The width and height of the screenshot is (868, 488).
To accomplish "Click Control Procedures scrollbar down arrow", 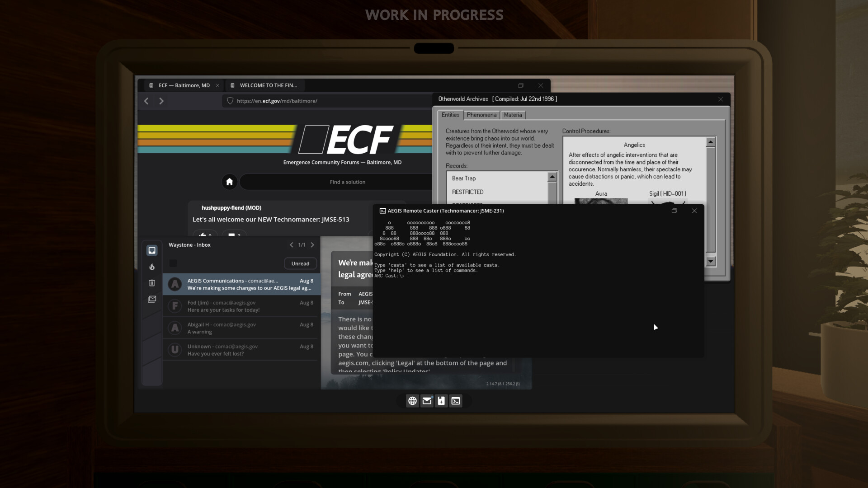I will pyautogui.click(x=711, y=261).
